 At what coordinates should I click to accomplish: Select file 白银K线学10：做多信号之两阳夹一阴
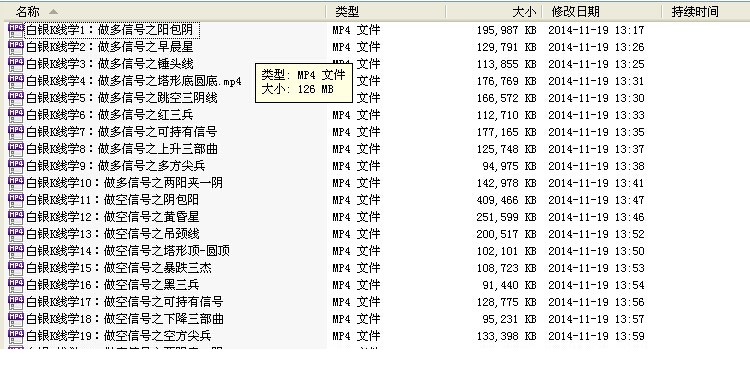(x=124, y=183)
